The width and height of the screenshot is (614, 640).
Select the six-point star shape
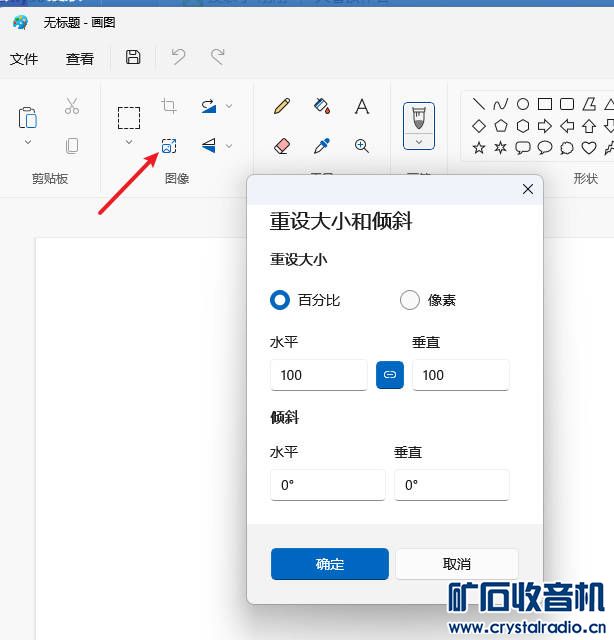tap(501, 147)
